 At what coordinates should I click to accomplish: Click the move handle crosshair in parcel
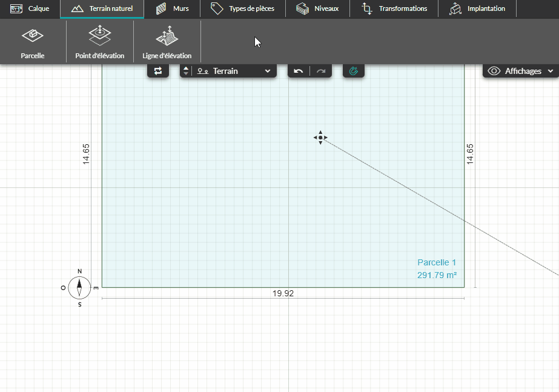pyautogui.click(x=320, y=138)
